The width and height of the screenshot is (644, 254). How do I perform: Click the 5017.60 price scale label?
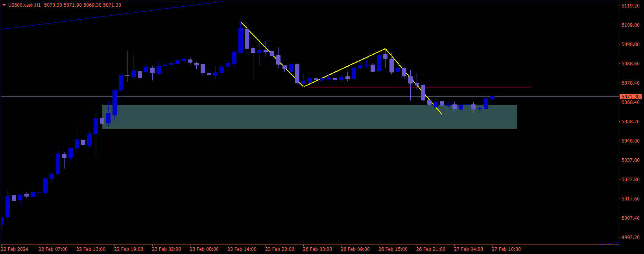tap(630, 199)
